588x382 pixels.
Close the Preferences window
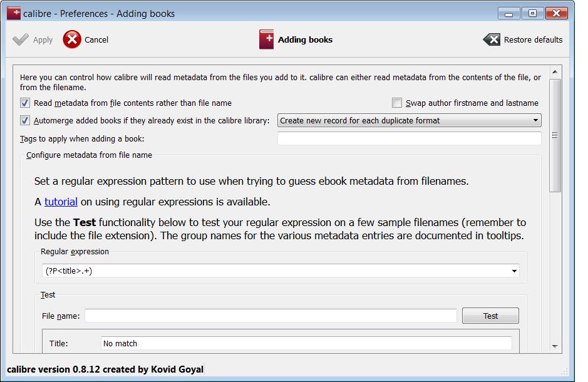[x=556, y=14]
